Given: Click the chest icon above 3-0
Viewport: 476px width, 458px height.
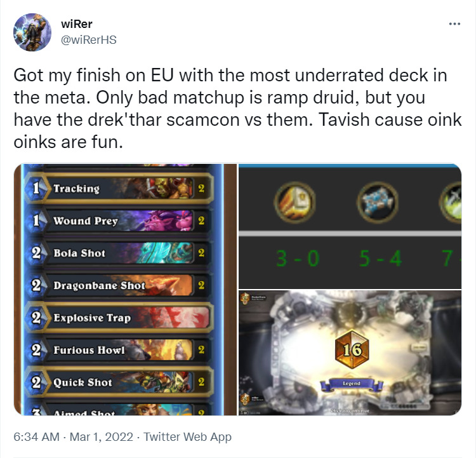Looking at the screenshot, I should (x=294, y=202).
